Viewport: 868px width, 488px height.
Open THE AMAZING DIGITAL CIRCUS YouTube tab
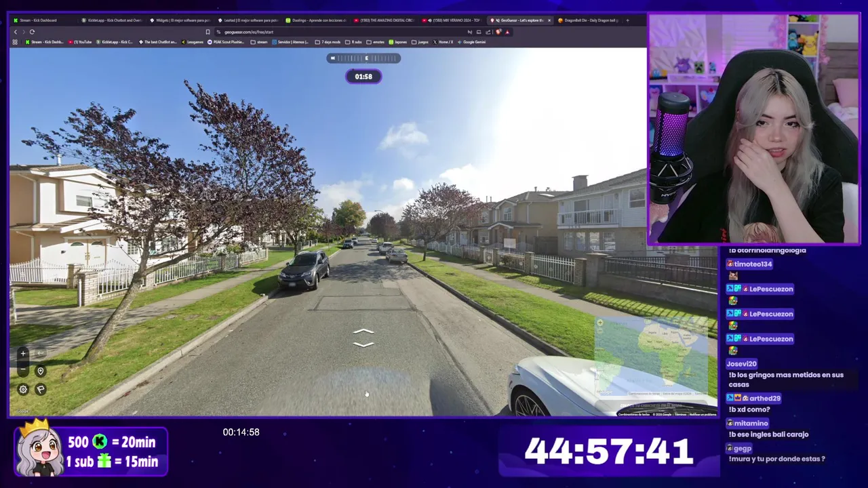[384, 20]
